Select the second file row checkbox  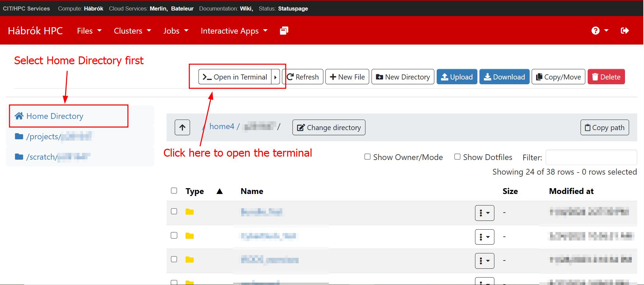click(x=174, y=235)
